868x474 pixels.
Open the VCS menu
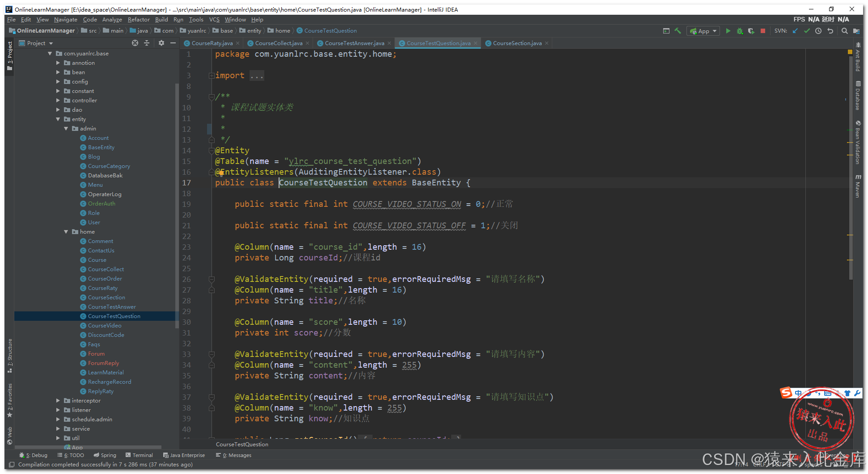coord(214,20)
